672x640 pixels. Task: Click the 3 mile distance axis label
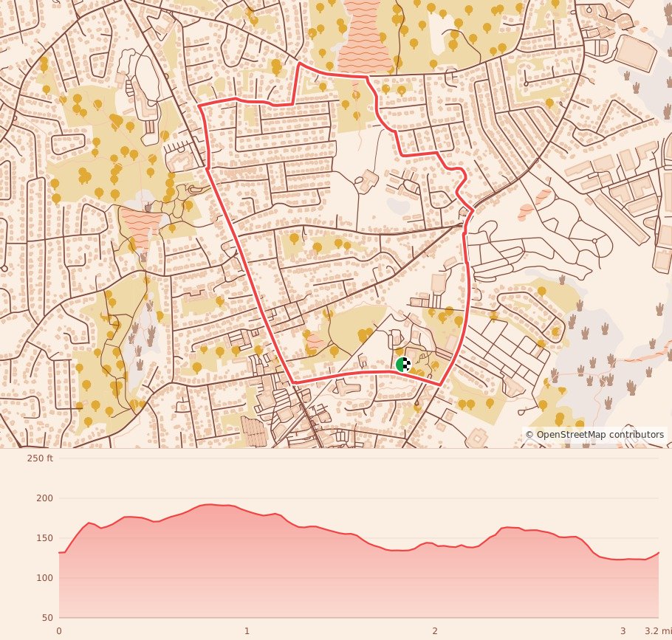tap(623, 630)
